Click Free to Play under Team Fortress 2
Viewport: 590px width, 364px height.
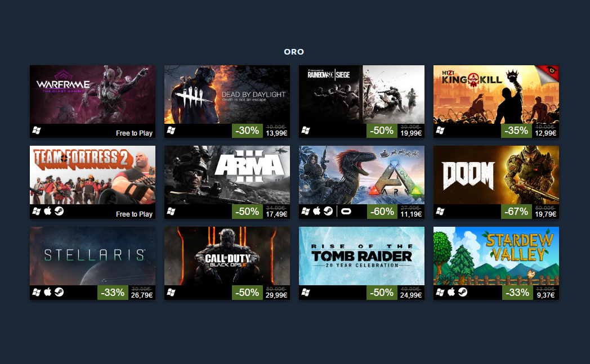tap(134, 214)
